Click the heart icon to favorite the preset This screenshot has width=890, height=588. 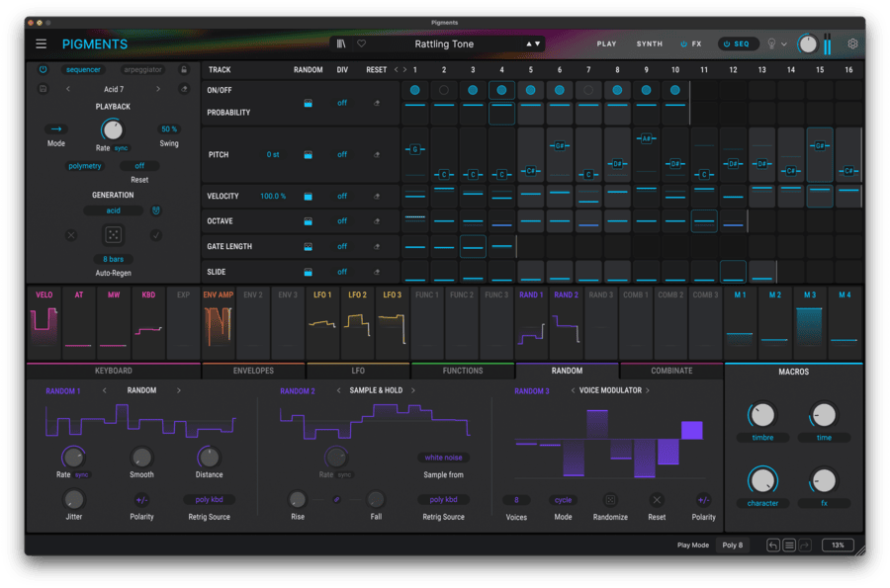click(x=360, y=43)
